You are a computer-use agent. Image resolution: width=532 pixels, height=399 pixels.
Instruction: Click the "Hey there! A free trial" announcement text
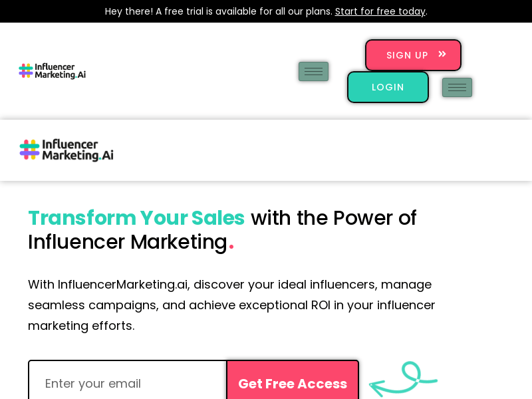[x=218, y=11]
